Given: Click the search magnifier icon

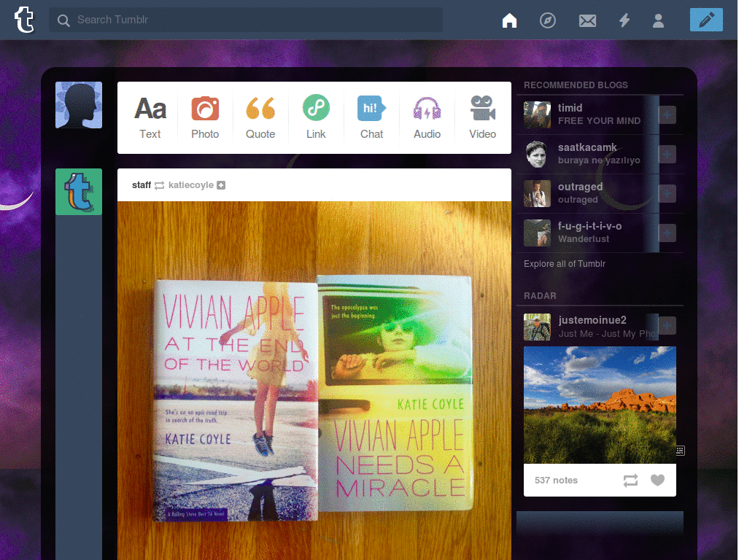Looking at the screenshot, I should click(x=63, y=20).
